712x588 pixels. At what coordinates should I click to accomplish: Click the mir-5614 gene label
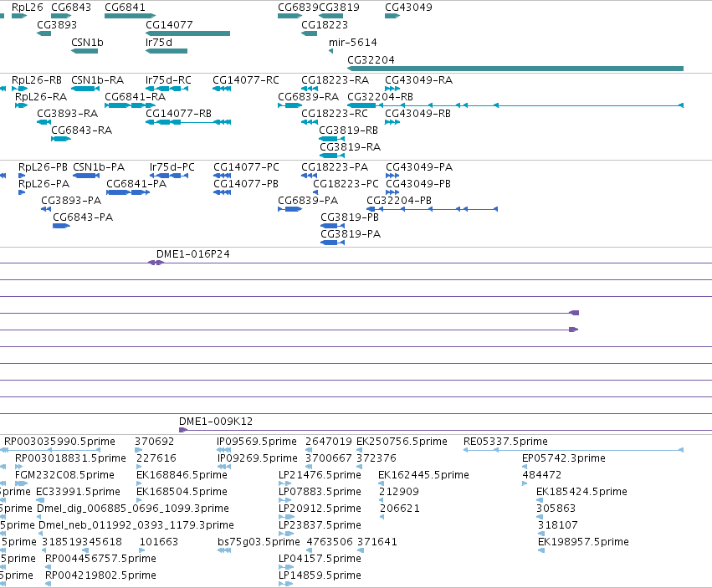pyautogui.click(x=353, y=42)
